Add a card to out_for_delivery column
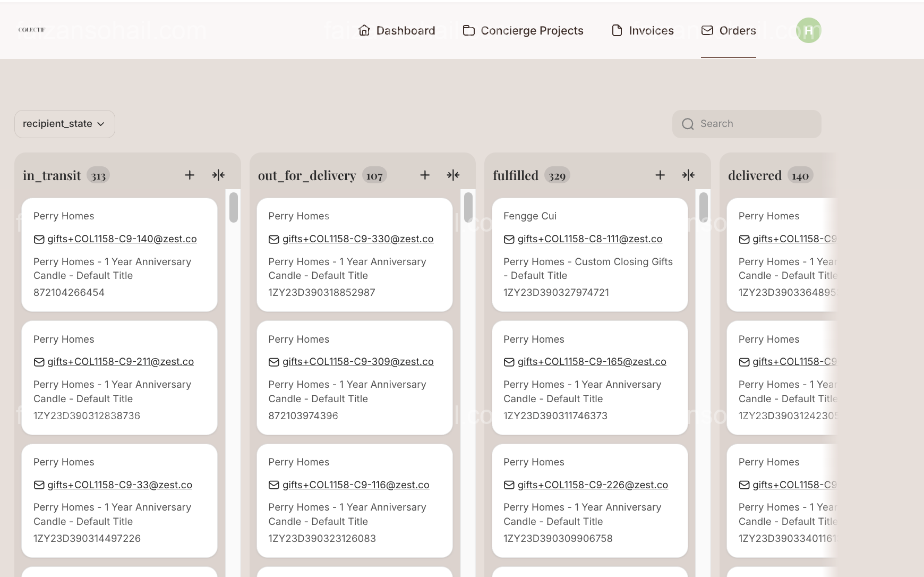Screen dimensions: 924x577 point(425,175)
